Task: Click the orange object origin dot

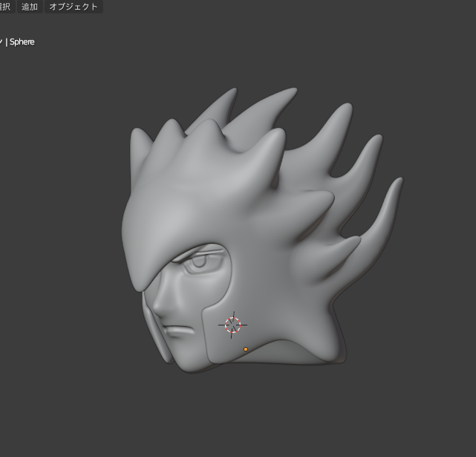Action: coord(246,349)
